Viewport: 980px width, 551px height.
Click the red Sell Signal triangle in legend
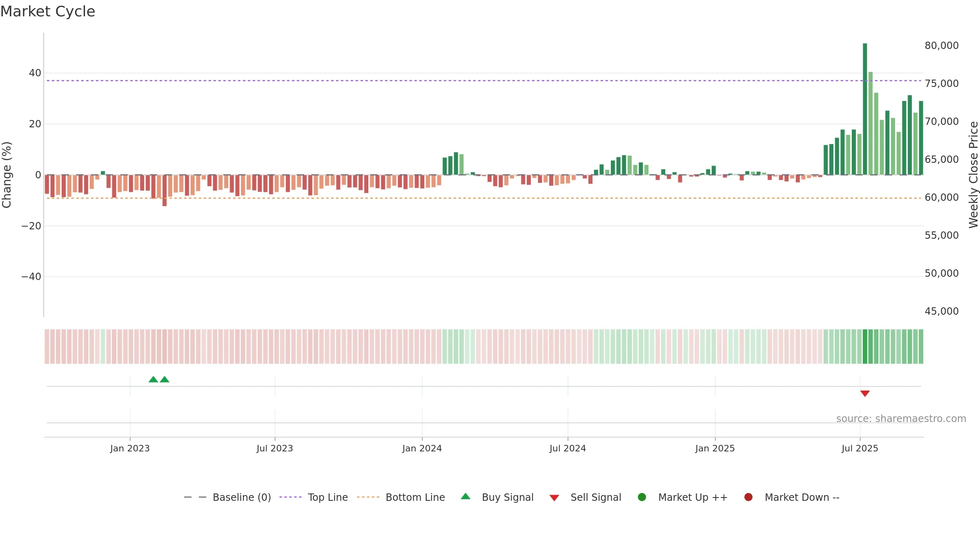tap(554, 498)
